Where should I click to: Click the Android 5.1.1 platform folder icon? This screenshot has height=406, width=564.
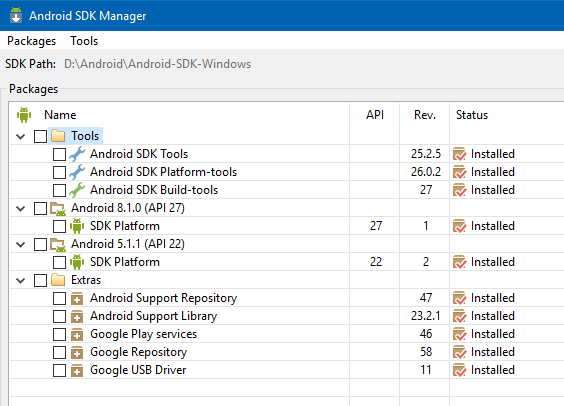(x=58, y=245)
